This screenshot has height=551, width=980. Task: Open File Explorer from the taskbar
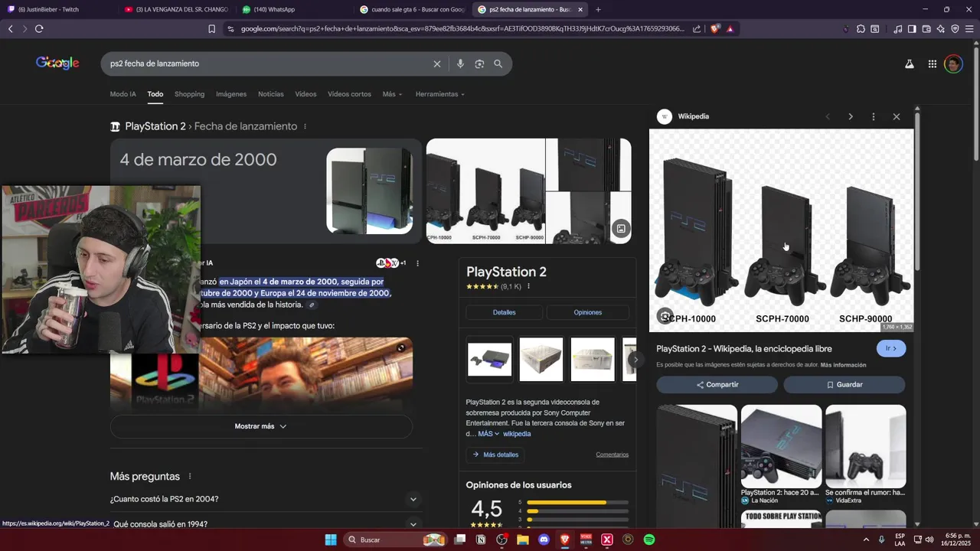523,540
